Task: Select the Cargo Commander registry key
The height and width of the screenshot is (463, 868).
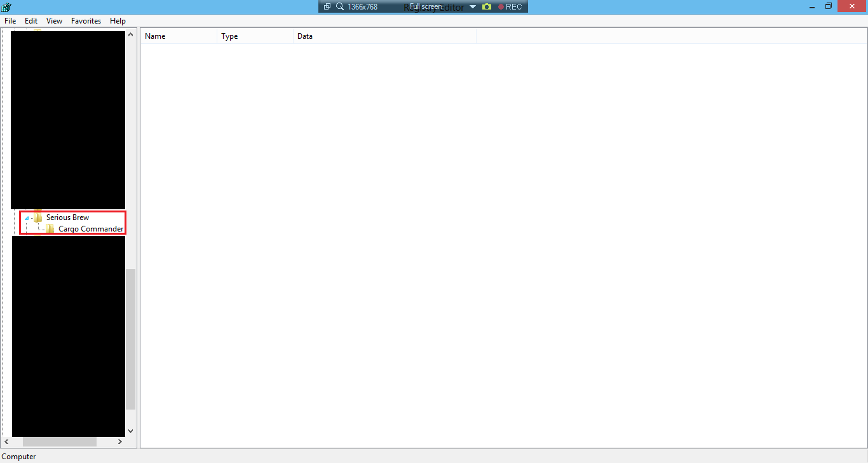Action: pos(91,229)
